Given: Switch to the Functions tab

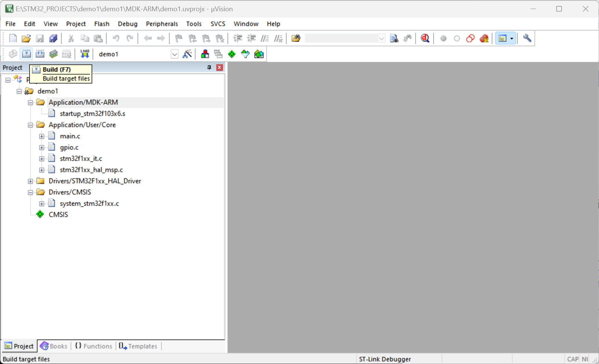Looking at the screenshot, I should (94, 346).
